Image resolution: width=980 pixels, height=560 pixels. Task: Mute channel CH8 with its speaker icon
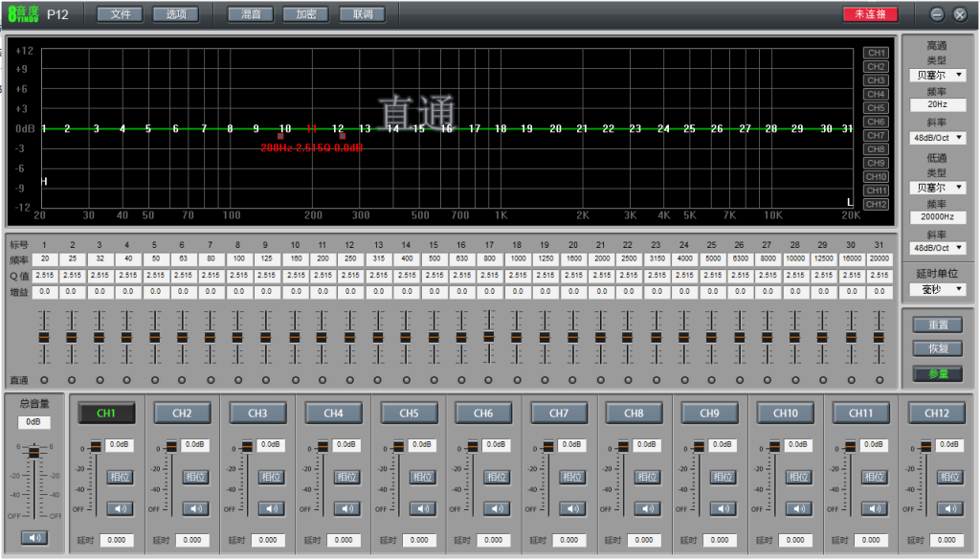pos(647,508)
